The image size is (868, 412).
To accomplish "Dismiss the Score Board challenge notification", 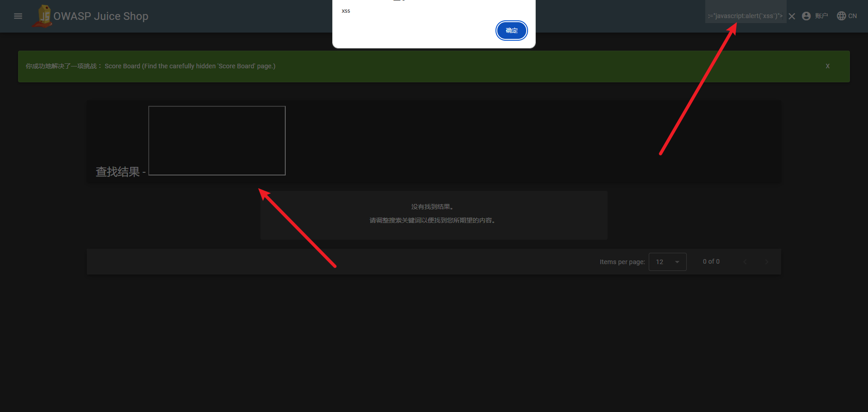I will pos(827,66).
